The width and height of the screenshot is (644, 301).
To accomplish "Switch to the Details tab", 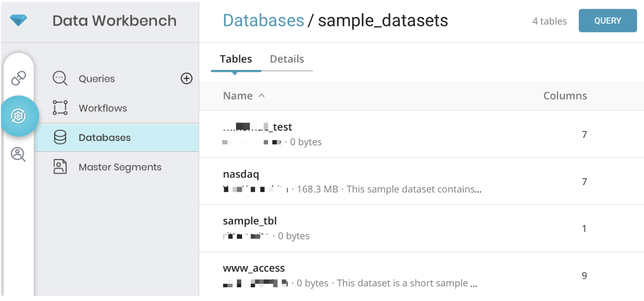I will coord(287,59).
